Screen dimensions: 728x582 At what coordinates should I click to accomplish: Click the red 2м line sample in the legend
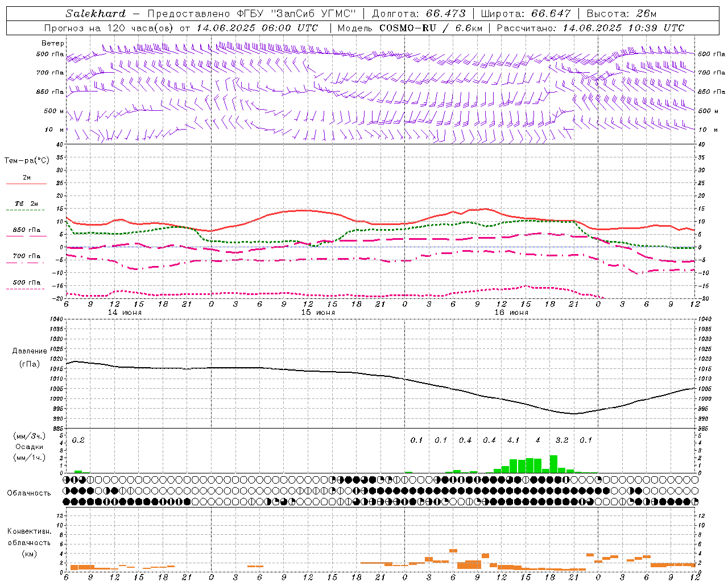click(x=26, y=184)
